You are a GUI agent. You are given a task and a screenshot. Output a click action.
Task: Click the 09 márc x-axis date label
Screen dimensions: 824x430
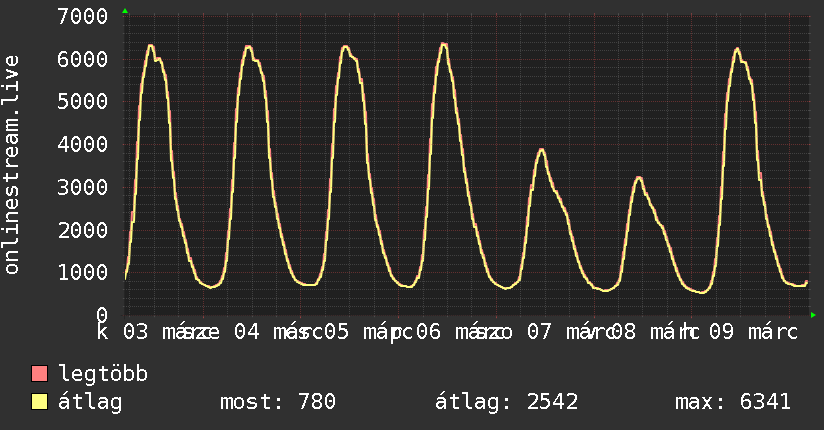753,332
